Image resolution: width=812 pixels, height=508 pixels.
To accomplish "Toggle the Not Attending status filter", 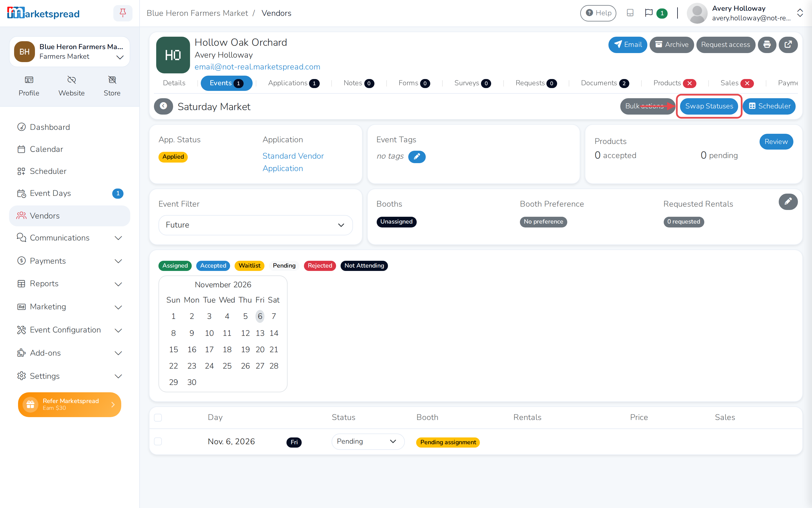I will pyautogui.click(x=364, y=265).
